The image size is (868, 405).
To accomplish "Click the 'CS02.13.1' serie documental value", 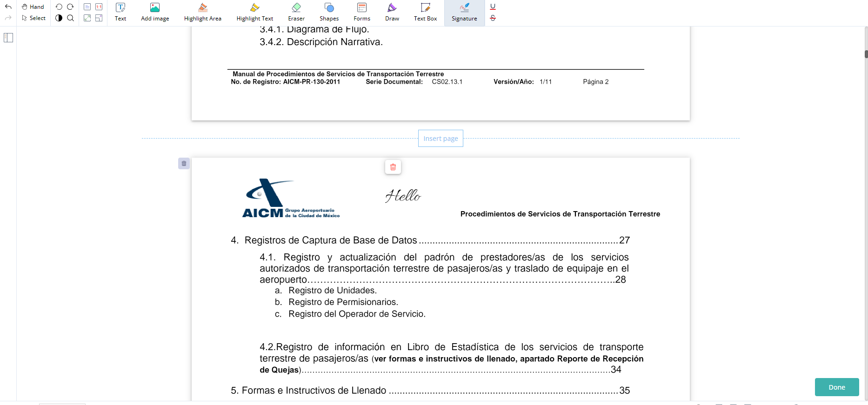I will 447,82.
